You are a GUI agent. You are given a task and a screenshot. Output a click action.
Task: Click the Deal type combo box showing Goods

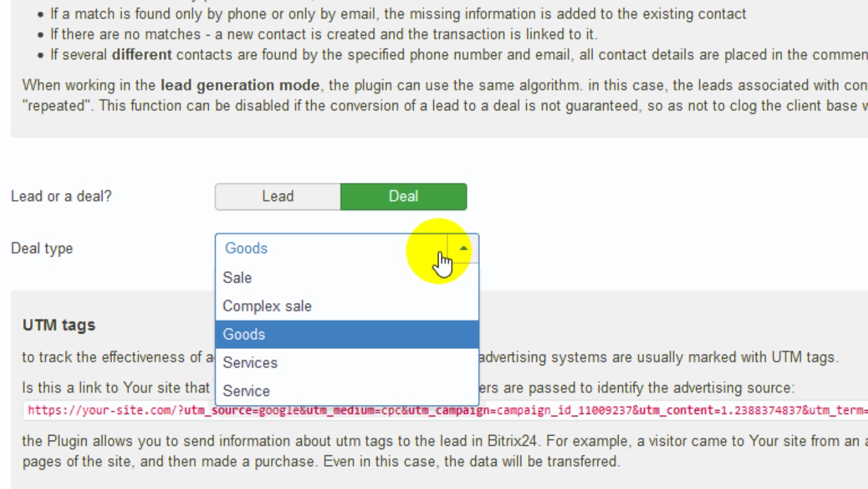[x=331, y=248]
